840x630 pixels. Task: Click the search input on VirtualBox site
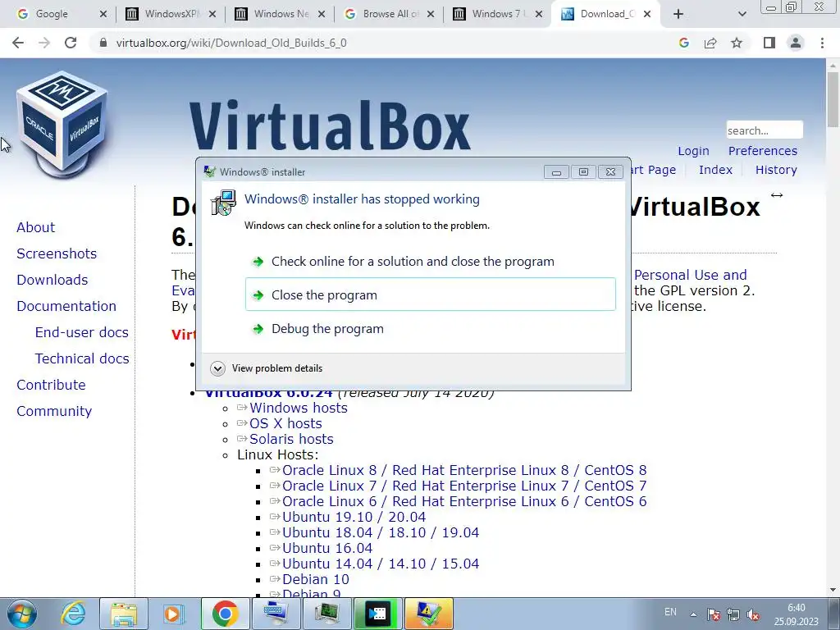765,130
